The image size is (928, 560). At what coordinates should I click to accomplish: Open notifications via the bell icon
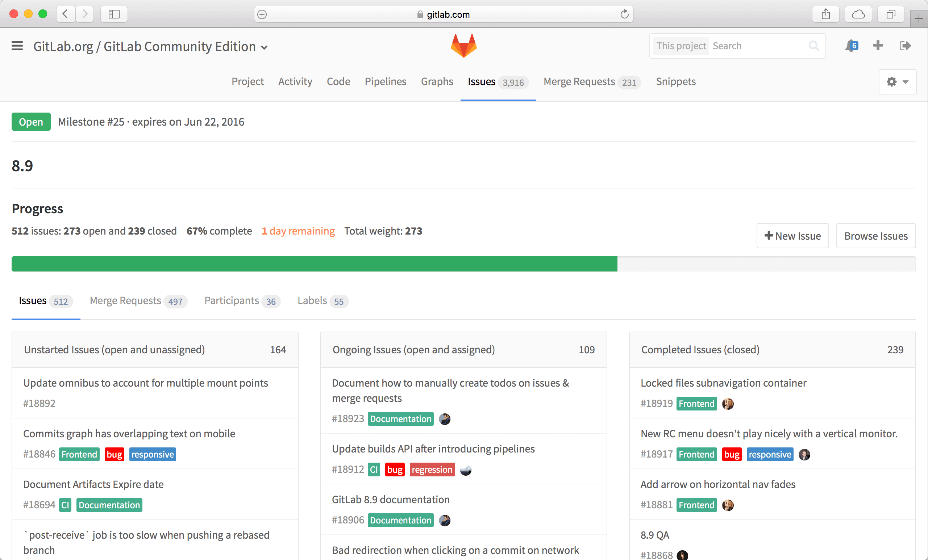(x=851, y=46)
